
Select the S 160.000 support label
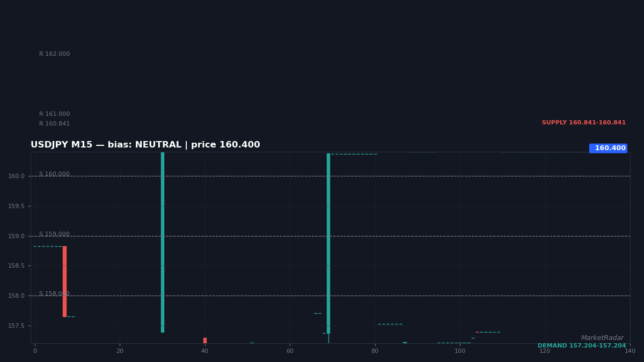[x=54, y=174]
